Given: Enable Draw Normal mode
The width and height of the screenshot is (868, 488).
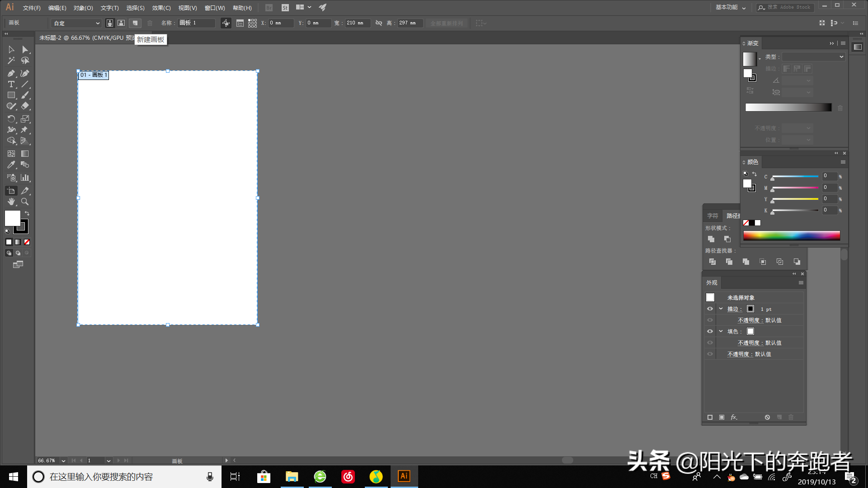Looking at the screenshot, I should coord(9,253).
